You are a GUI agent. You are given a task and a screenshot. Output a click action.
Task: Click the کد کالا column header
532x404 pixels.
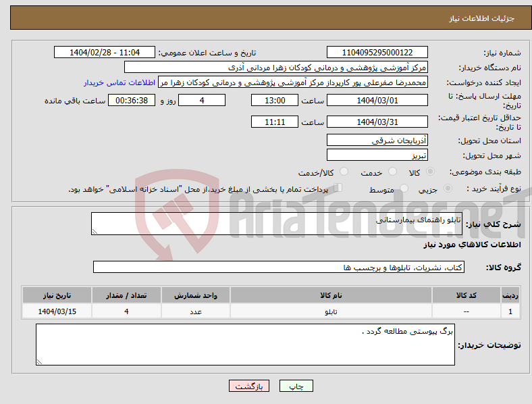click(x=467, y=295)
